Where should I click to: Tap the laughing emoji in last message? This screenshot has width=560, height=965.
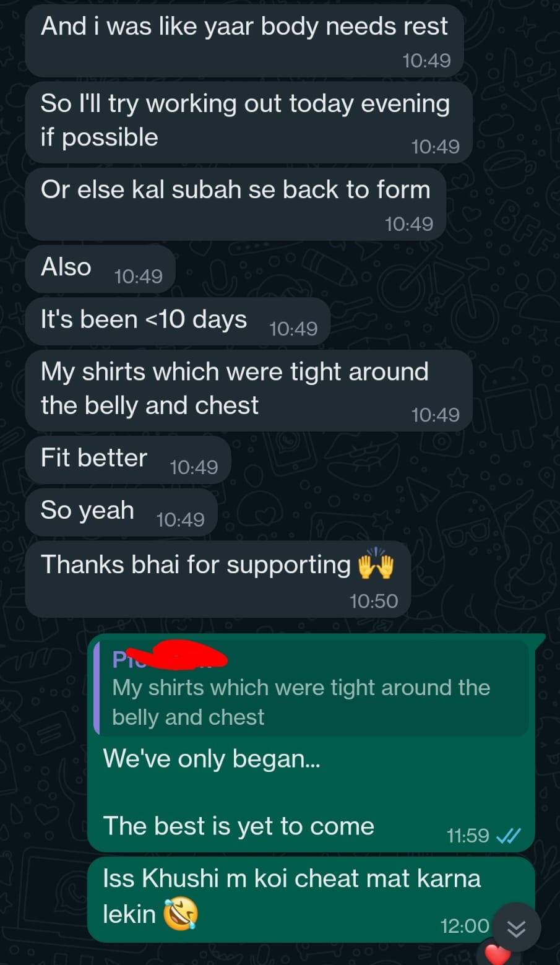click(180, 914)
